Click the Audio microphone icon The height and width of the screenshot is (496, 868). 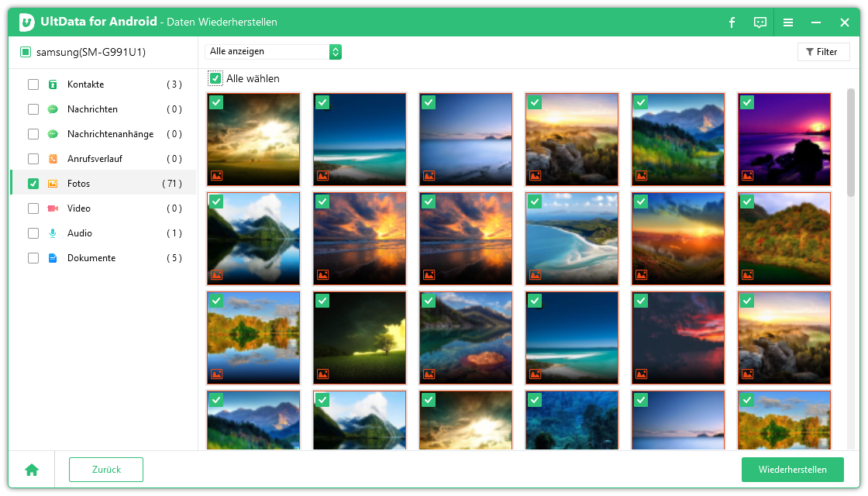click(x=53, y=233)
